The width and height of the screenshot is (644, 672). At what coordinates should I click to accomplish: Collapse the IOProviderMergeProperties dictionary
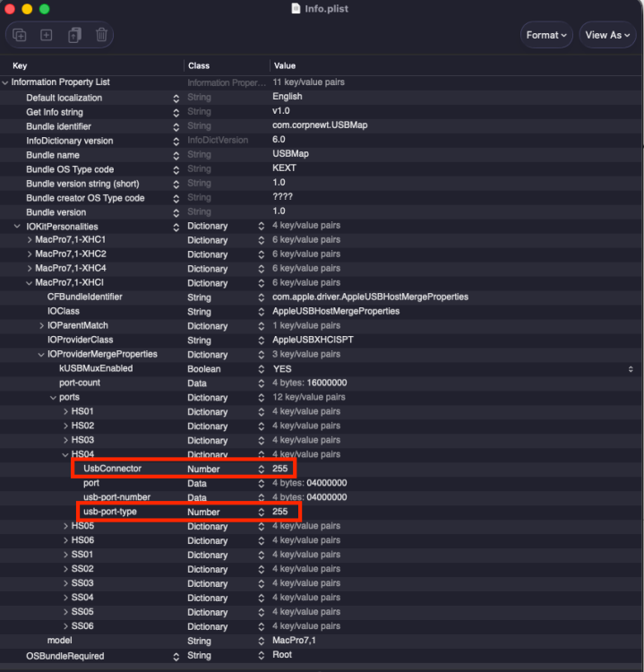click(41, 355)
